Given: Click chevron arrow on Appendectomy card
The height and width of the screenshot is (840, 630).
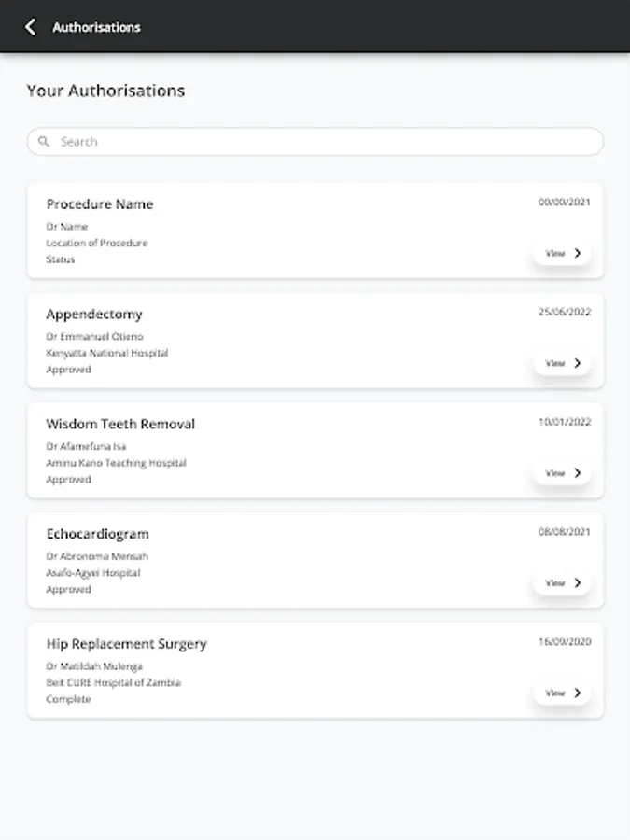Looking at the screenshot, I should pos(578,363).
